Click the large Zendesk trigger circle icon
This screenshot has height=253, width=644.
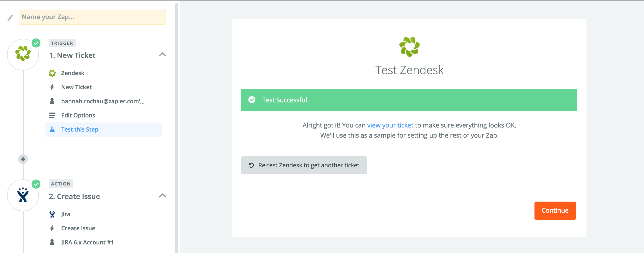click(x=23, y=54)
